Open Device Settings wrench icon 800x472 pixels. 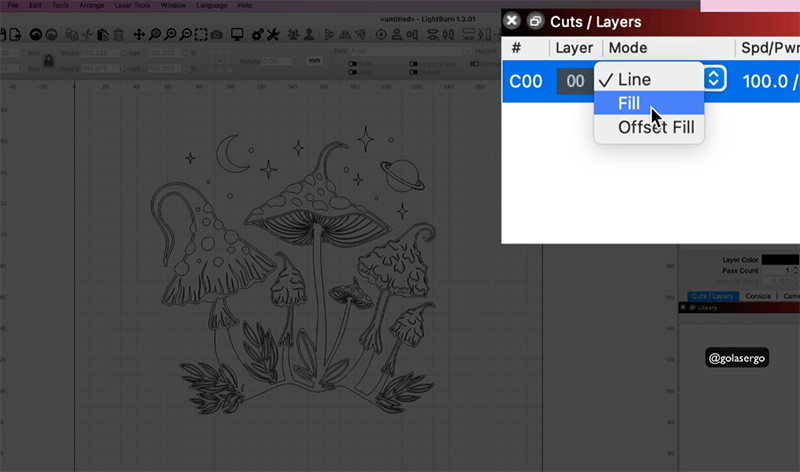click(273, 35)
